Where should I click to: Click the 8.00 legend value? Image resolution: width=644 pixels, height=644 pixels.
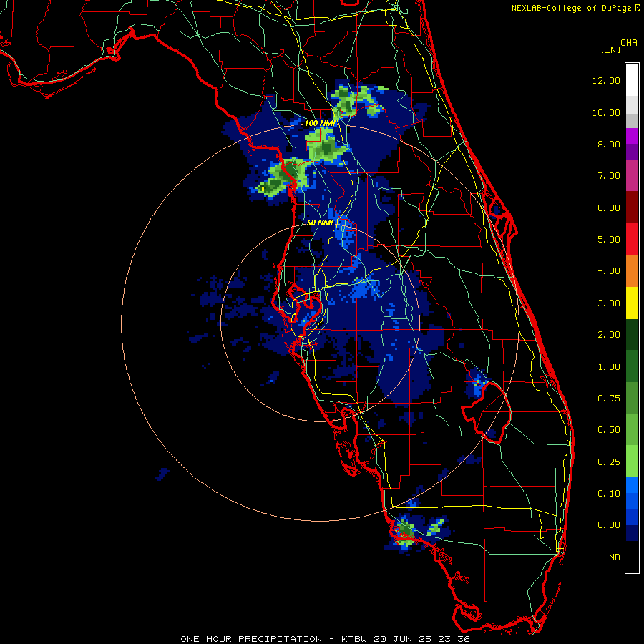609,144
